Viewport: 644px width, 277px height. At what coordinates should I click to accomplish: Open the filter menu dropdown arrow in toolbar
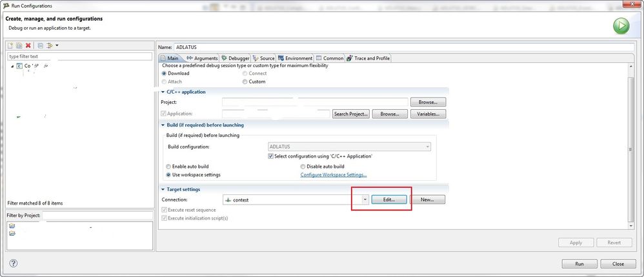57,46
